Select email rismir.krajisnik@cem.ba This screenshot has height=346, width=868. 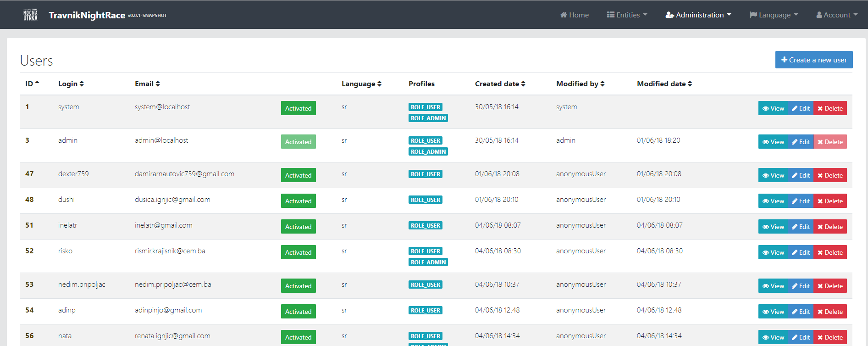170,251
